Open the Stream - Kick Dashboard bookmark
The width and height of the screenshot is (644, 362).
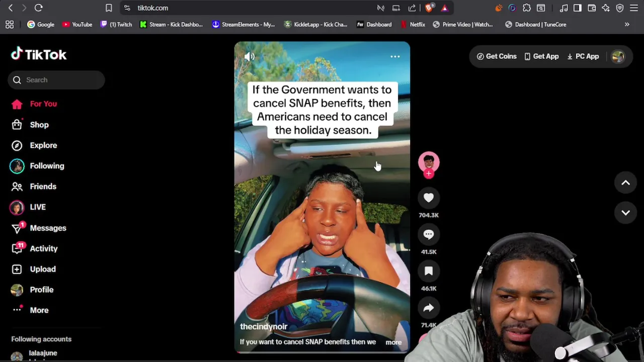pyautogui.click(x=171, y=24)
